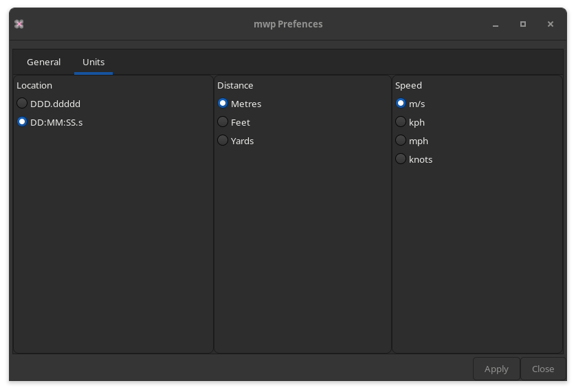Minimize the mwp Prefences window
This screenshot has height=392, width=576.
pyautogui.click(x=496, y=24)
